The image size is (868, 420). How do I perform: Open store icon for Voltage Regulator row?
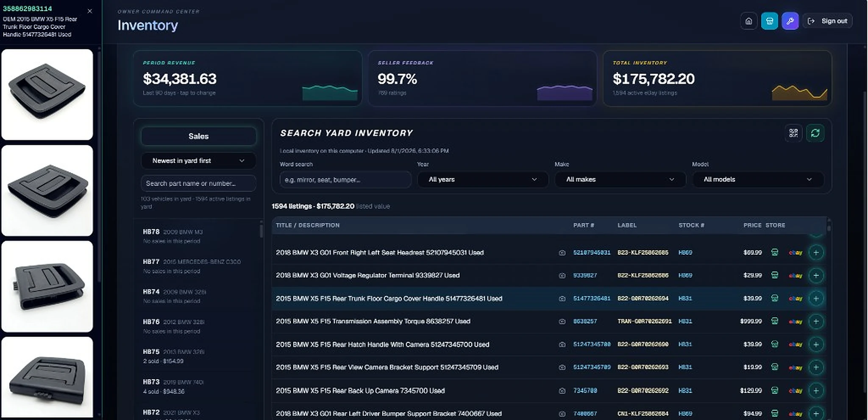click(x=775, y=275)
